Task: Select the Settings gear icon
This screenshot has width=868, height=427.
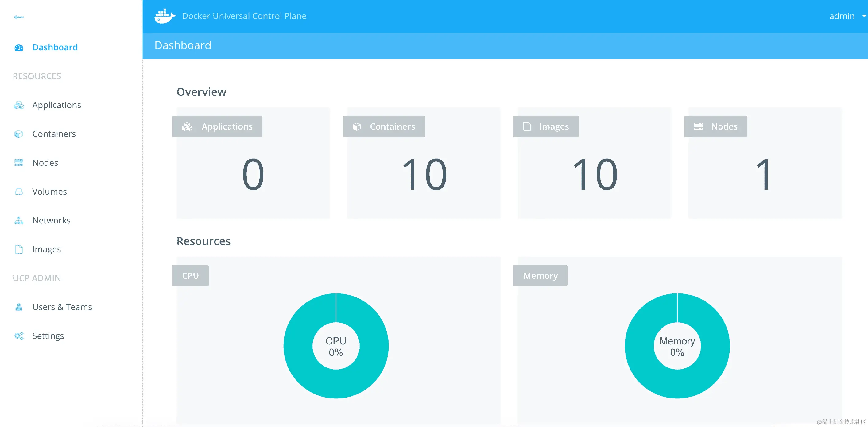Action: [18, 336]
